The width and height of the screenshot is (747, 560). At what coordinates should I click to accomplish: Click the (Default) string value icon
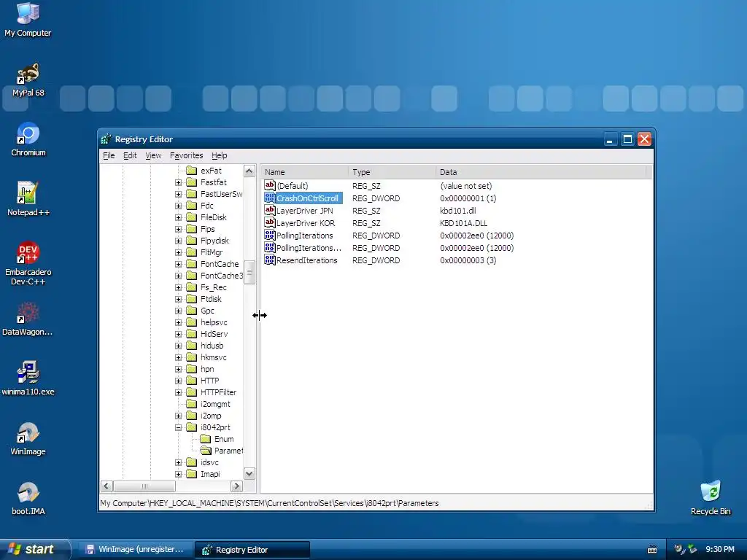pos(270,186)
